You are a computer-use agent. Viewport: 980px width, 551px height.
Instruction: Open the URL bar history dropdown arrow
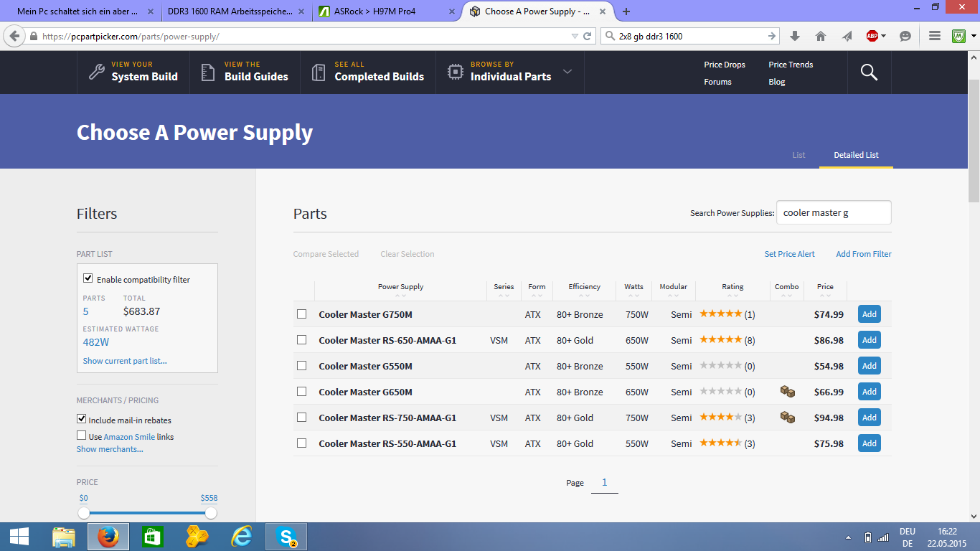[x=575, y=36]
